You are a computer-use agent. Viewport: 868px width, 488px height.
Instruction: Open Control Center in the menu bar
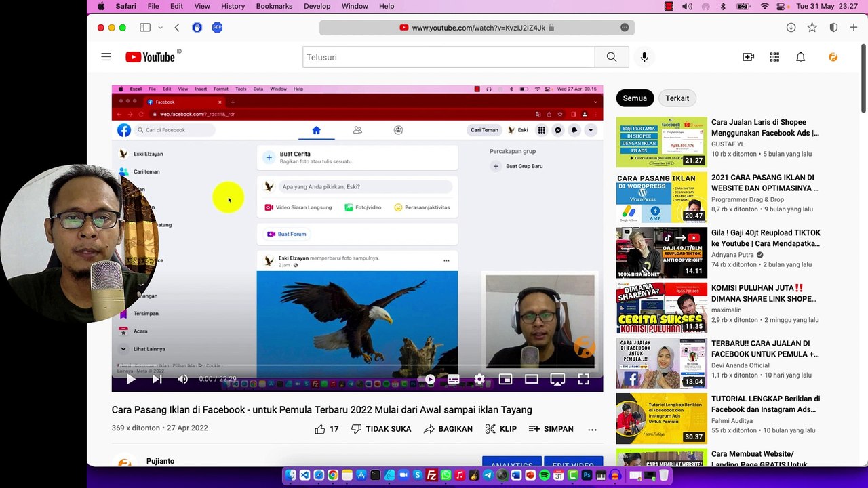click(x=781, y=6)
